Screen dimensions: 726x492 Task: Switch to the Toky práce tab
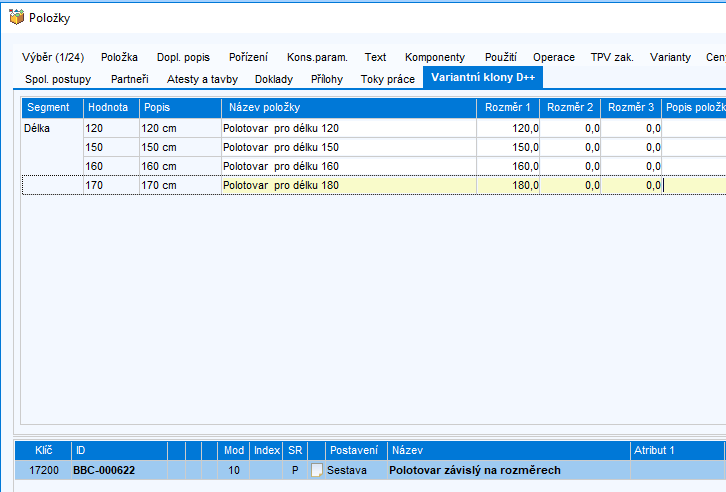click(386, 78)
